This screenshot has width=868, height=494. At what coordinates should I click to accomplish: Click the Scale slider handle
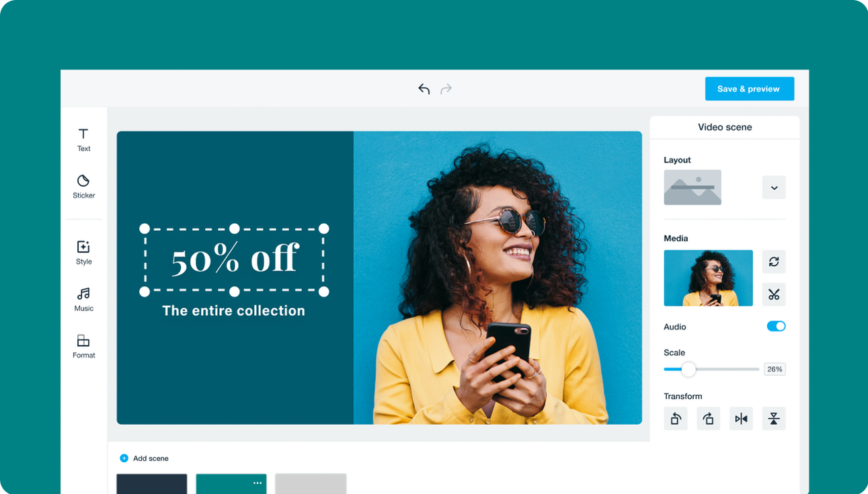[x=688, y=369]
